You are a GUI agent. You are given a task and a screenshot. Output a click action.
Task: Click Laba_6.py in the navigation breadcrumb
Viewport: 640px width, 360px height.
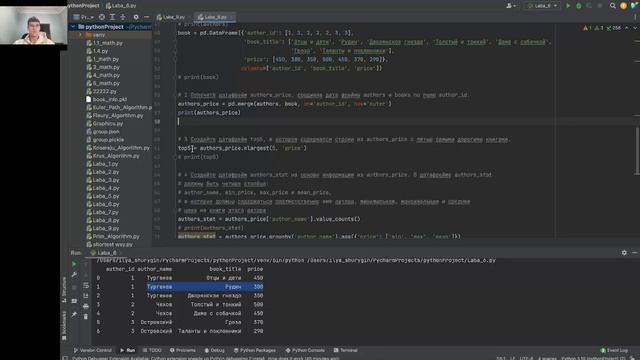121,6
